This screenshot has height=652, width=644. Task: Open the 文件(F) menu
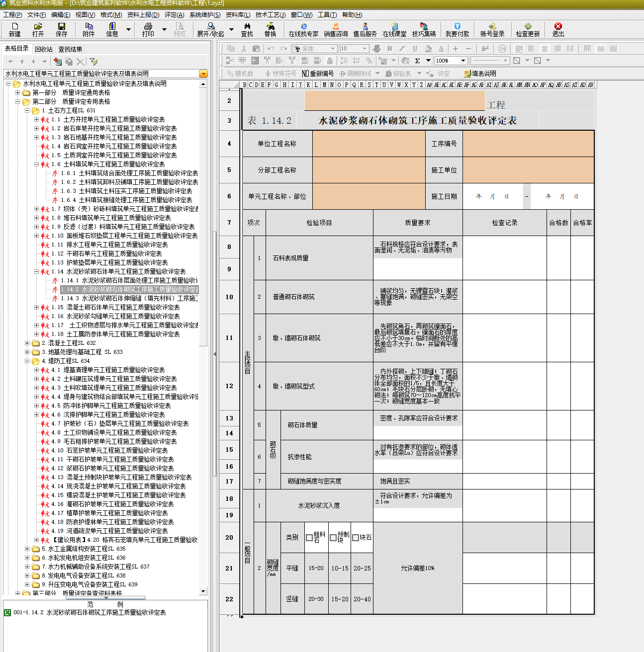(x=37, y=15)
